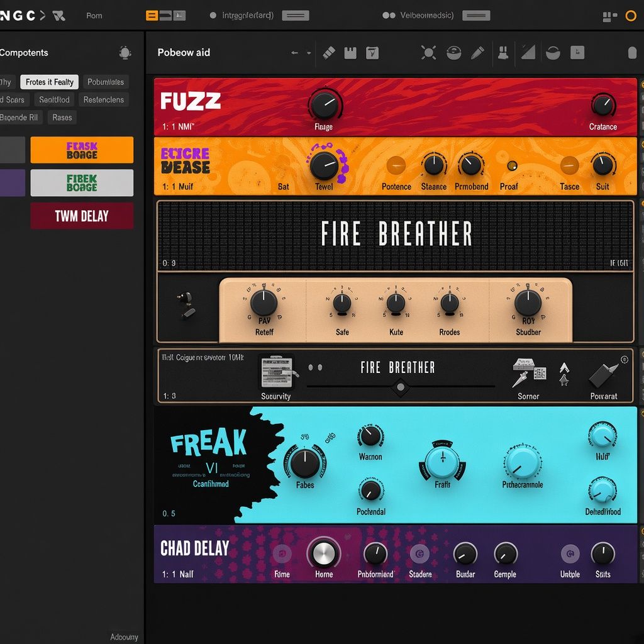Click the small circle icon above Powarat
Image resolution: width=644 pixels, height=644 pixels.
pos(625,359)
